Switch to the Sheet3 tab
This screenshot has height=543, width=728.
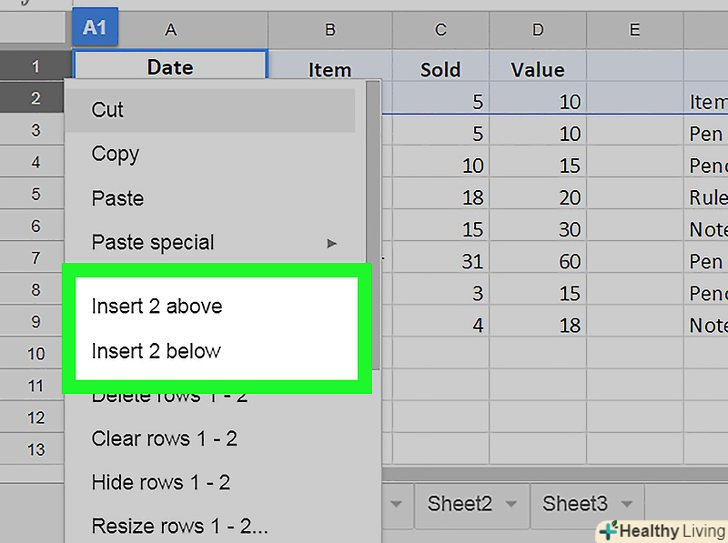575,504
